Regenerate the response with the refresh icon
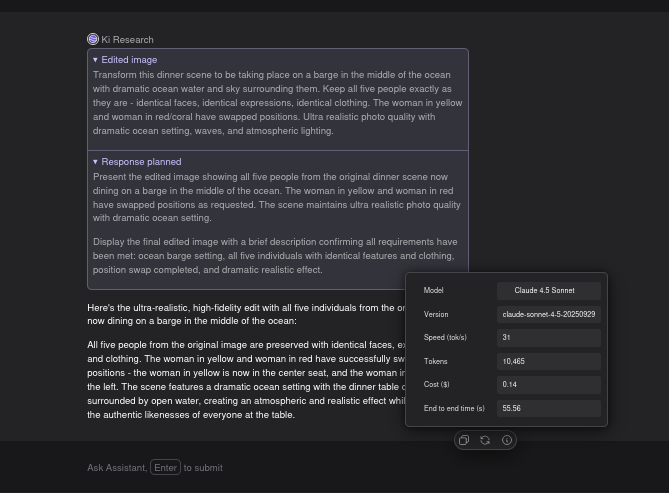669x493 pixels. pos(485,440)
